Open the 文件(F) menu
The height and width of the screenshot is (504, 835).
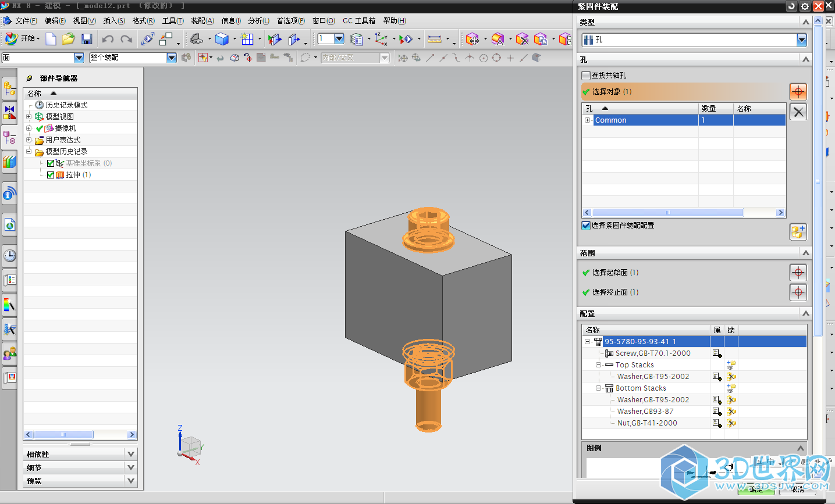[x=26, y=21]
